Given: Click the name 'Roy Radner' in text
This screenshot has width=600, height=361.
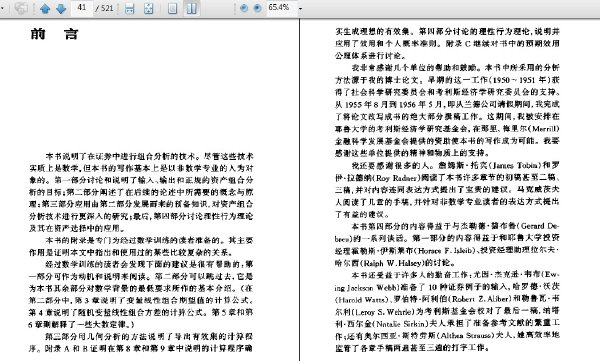Looking at the screenshot, I should [397, 178].
